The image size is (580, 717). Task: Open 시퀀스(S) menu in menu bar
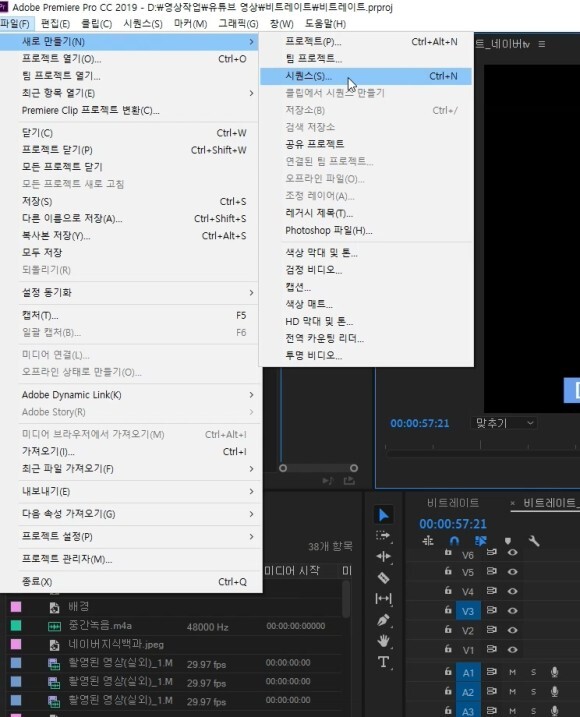pyautogui.click(x=143, y=24)
